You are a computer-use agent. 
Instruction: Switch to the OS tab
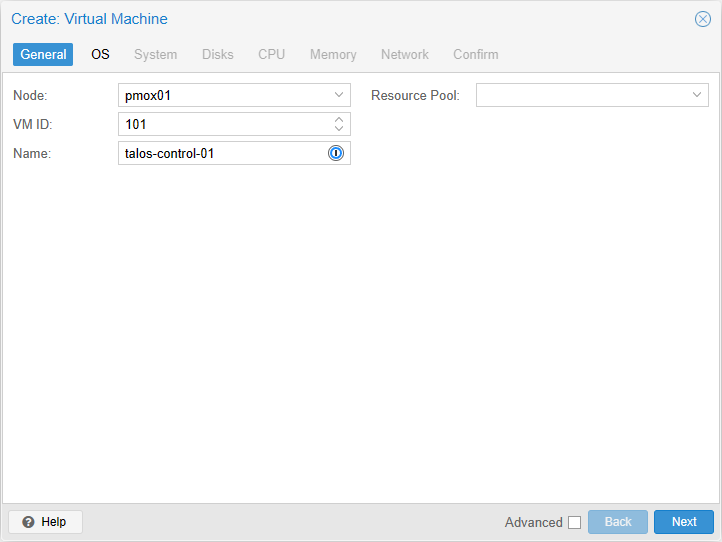100,54
